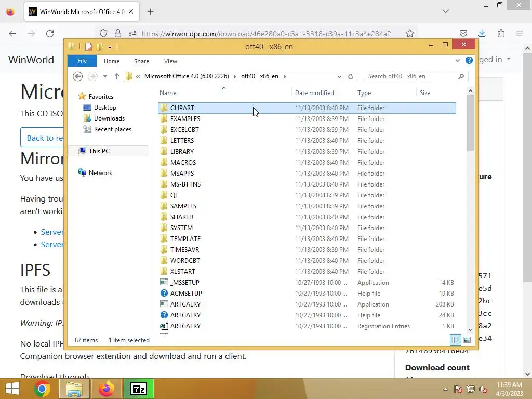Customize Quick Access Toolbar dropdown
The image size is (532, 399).
coord(110,47)
